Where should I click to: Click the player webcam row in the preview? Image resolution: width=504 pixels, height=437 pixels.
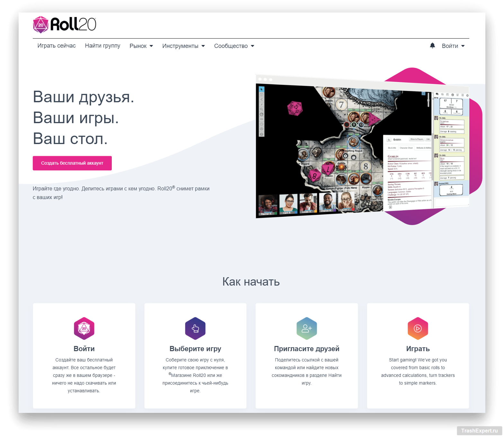307,203
